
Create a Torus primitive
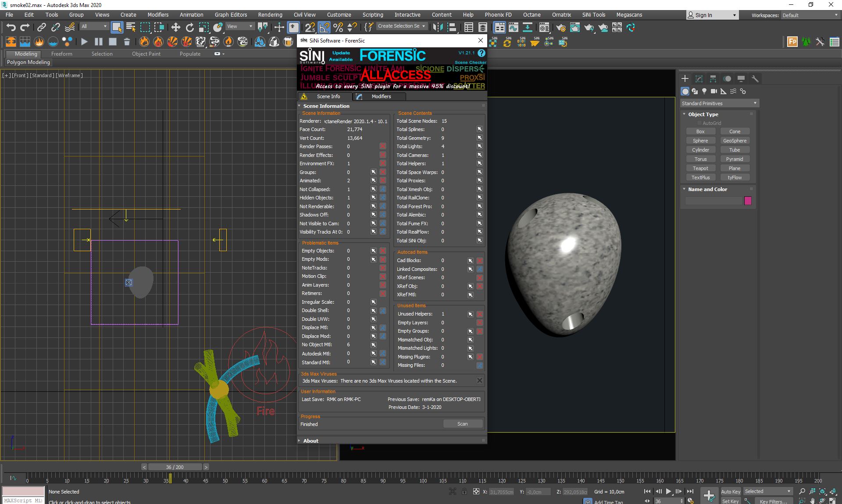pyautogui.click(x=700, y=159)
